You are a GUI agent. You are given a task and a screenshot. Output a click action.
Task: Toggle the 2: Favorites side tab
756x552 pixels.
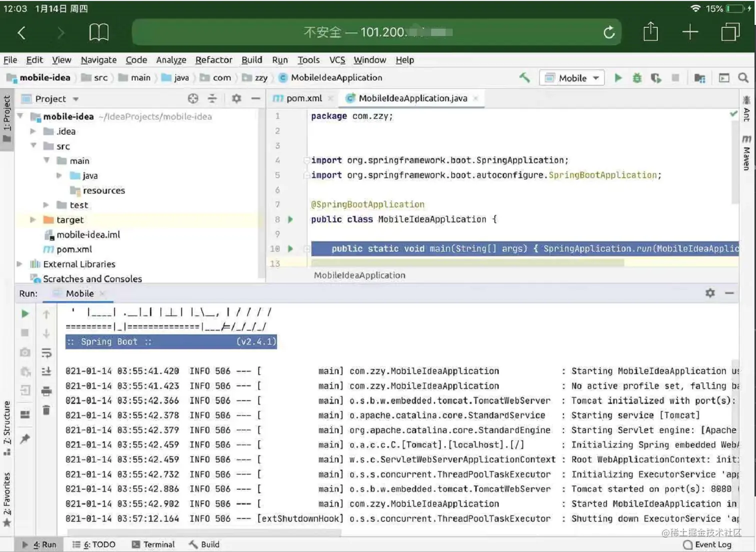6,499
